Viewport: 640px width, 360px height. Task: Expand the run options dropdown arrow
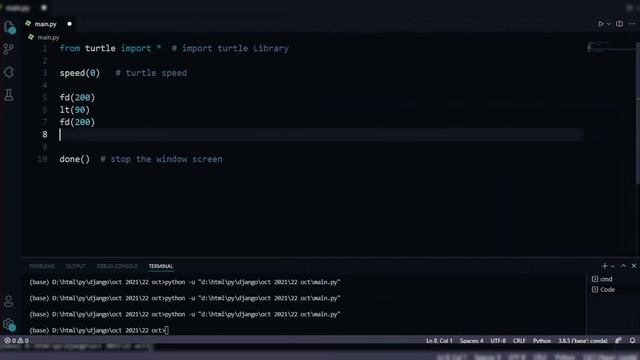[609, 24]
